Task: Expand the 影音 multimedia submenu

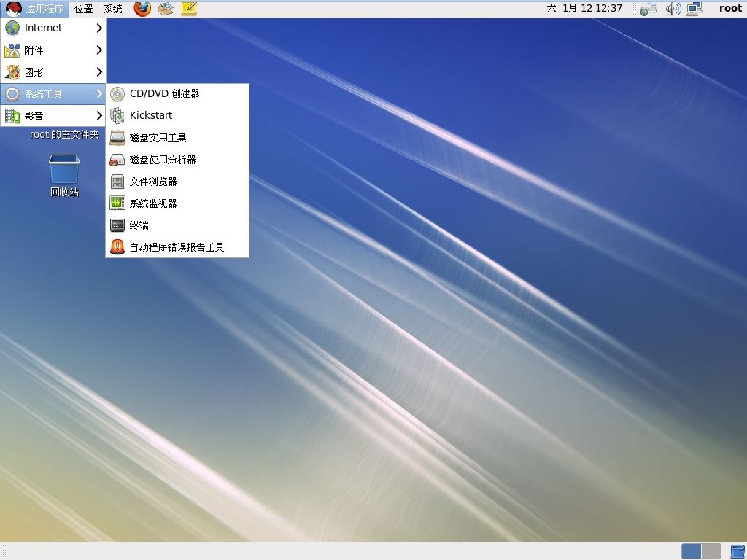Action: (x=53, y=116)
